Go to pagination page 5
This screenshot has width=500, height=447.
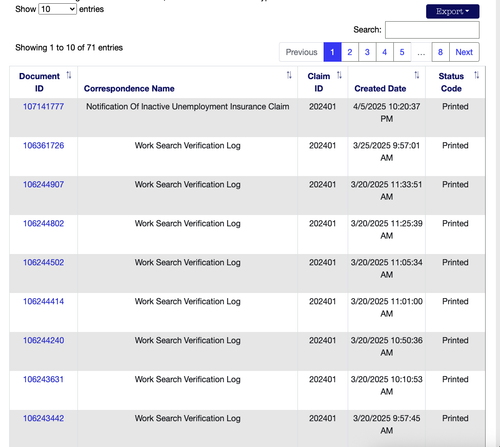coord(402,52)
